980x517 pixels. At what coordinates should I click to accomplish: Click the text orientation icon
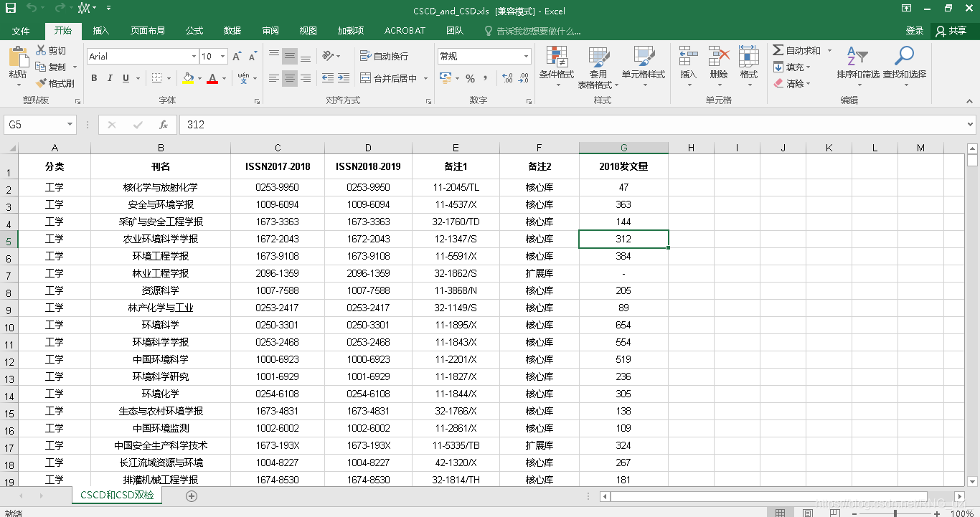[x=328, y=56]
